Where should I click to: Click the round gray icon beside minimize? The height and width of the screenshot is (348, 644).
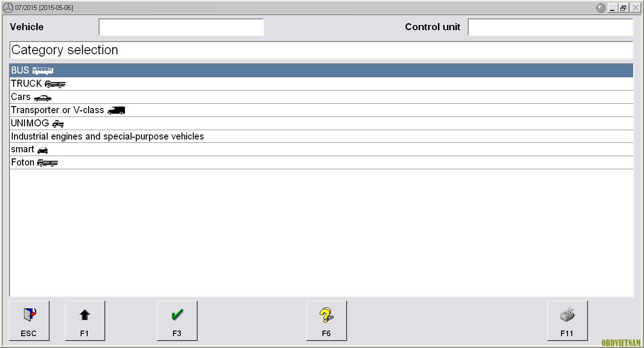[x=601, y=8]
